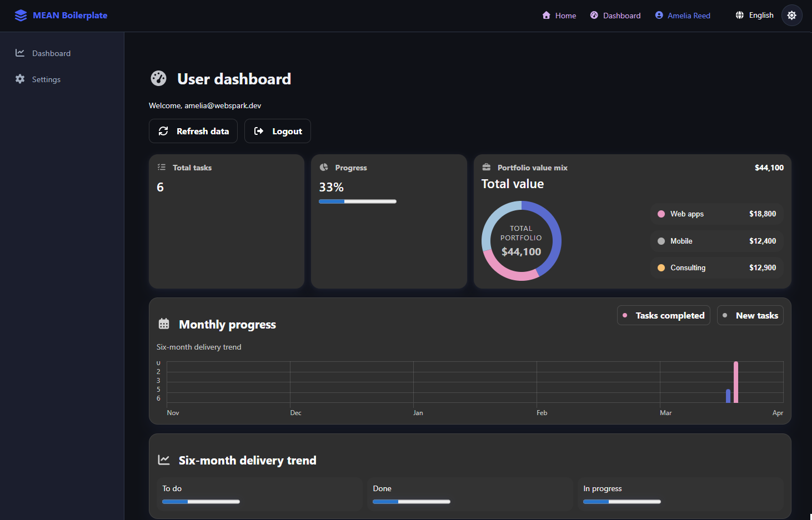Click the sidebar Dashboard line-chart icon
This screenshot has width=812, height=520.
tap(20, 53)
